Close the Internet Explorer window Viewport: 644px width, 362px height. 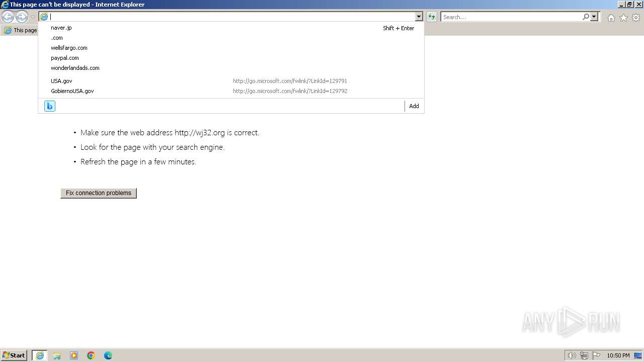click(x=638, y=5)
